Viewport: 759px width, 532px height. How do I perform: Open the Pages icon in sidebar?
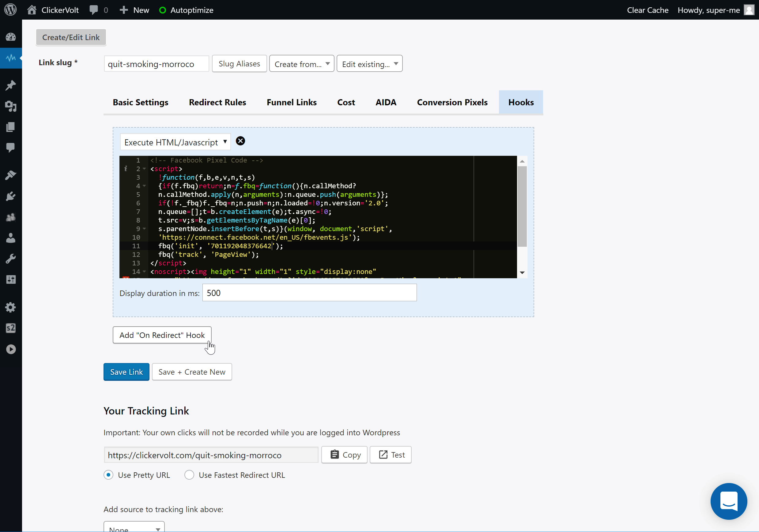pyautogui.click(x=11, y=127)
